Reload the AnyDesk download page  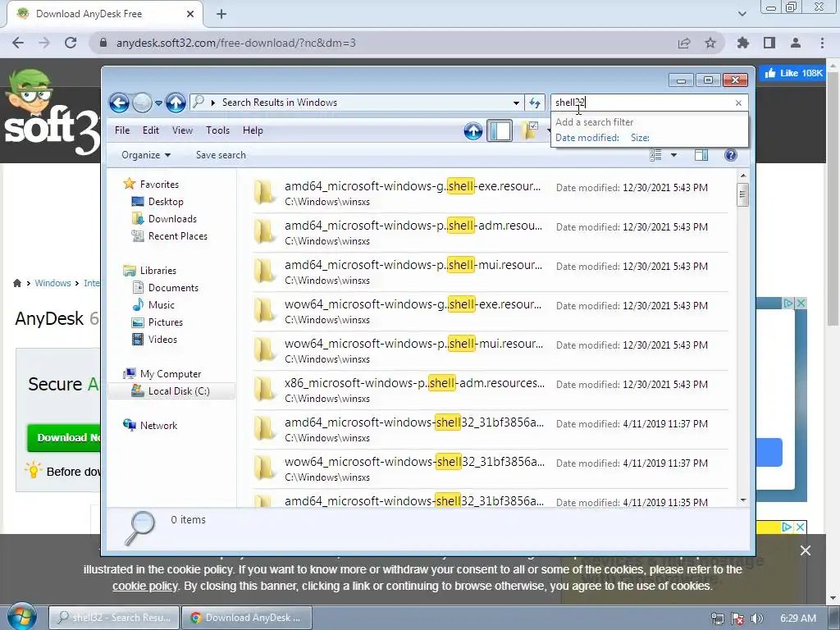tap(71, 43)
